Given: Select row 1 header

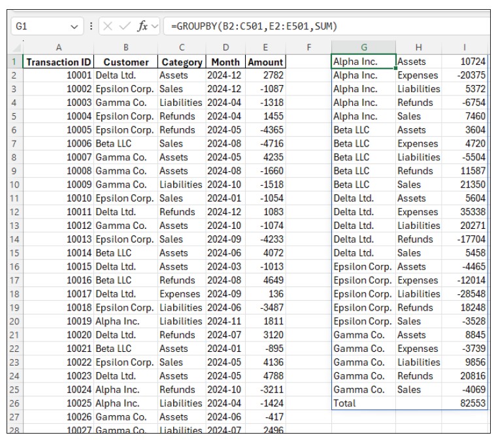Looking at the screenshot, I should click(x=14, y=61).
